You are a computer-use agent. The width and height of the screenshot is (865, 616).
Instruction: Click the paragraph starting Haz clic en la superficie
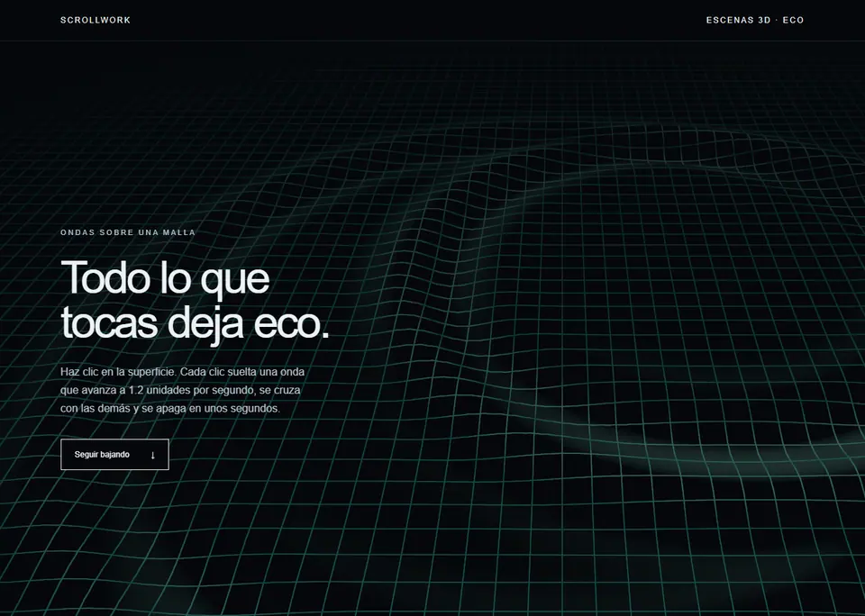pos(183,390)
